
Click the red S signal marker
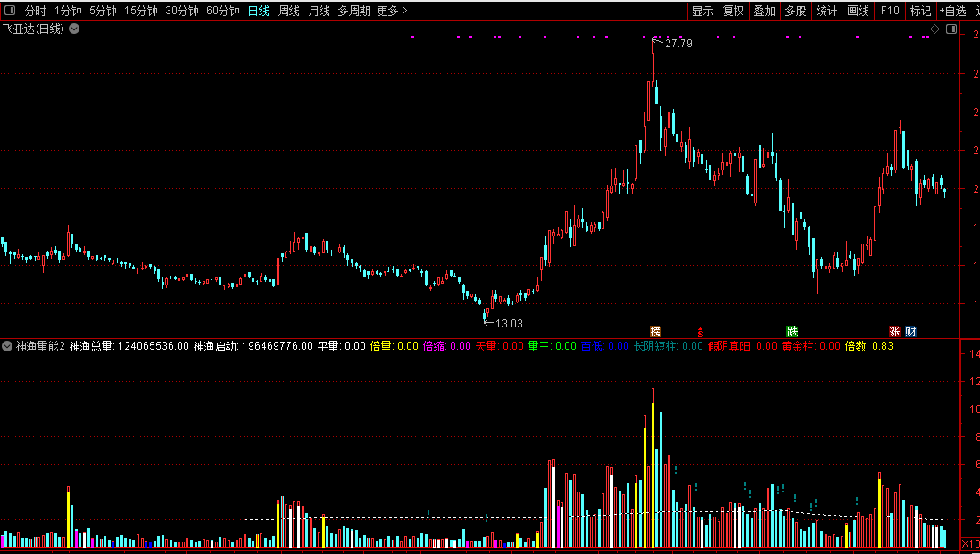(701, 332)
